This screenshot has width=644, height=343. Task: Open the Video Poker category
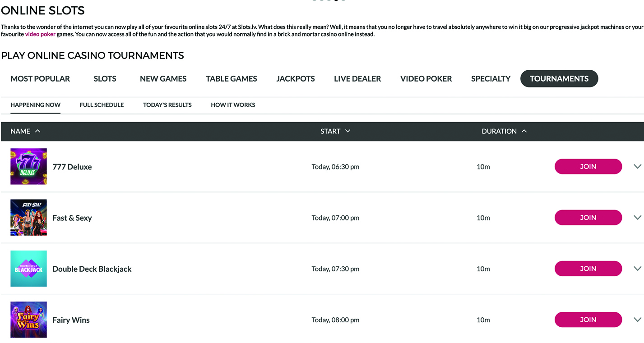coord(426,78)
